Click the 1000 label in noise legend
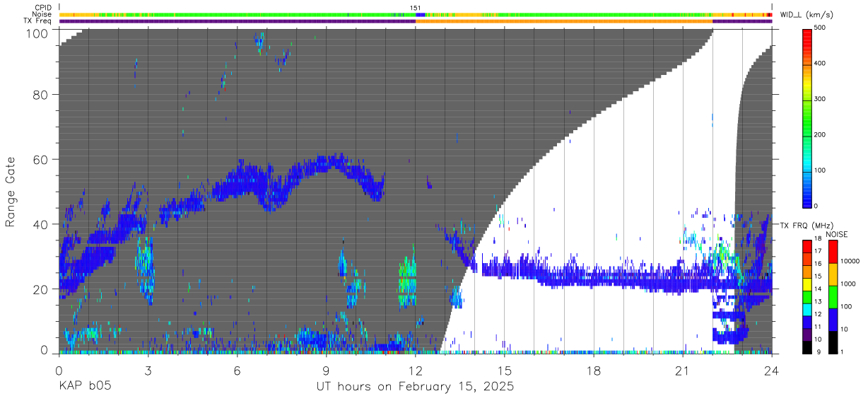868x401 pixels. (850, 284)
